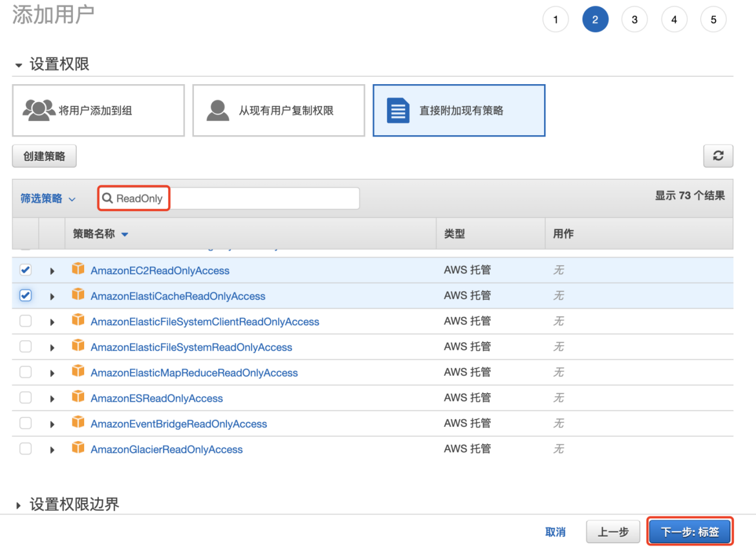Go to wizard step 4

click(x=674, y=20)
